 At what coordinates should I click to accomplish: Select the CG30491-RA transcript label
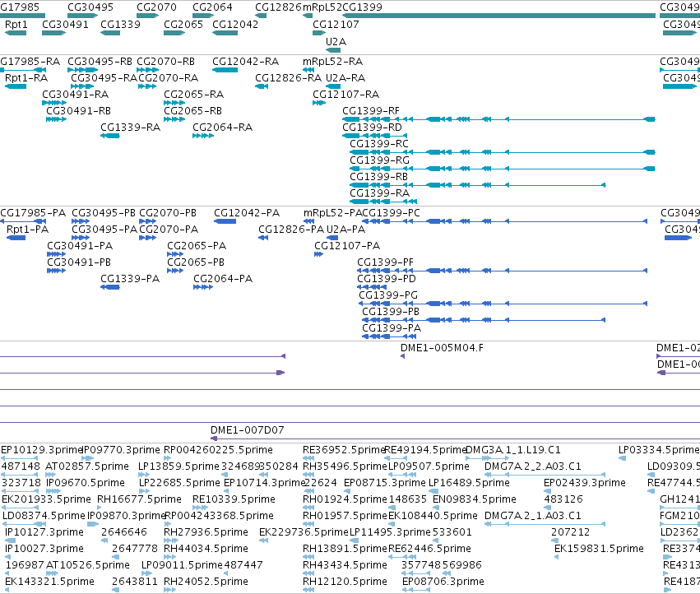coord(76,95)
